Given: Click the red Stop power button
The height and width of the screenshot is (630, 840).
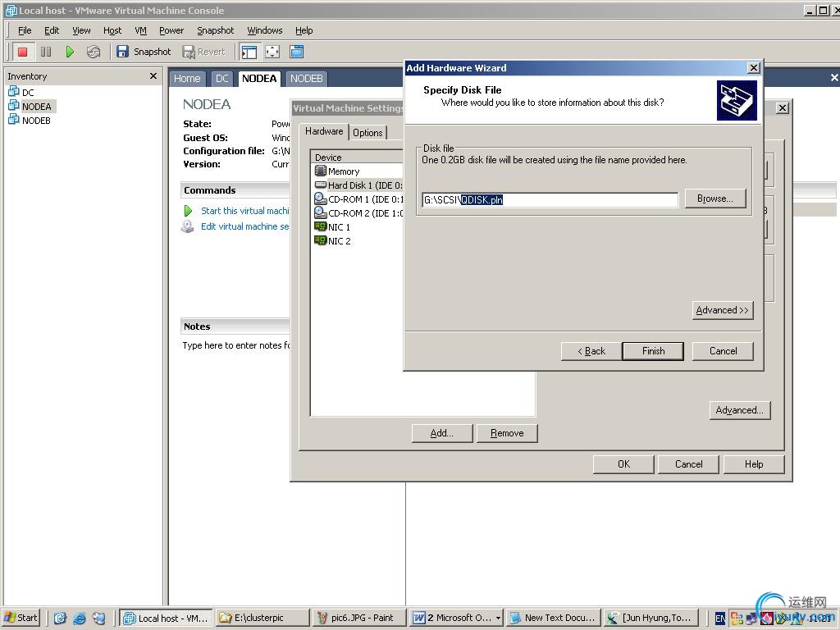Looking at the screenshot, I should (x=22, y=52).
